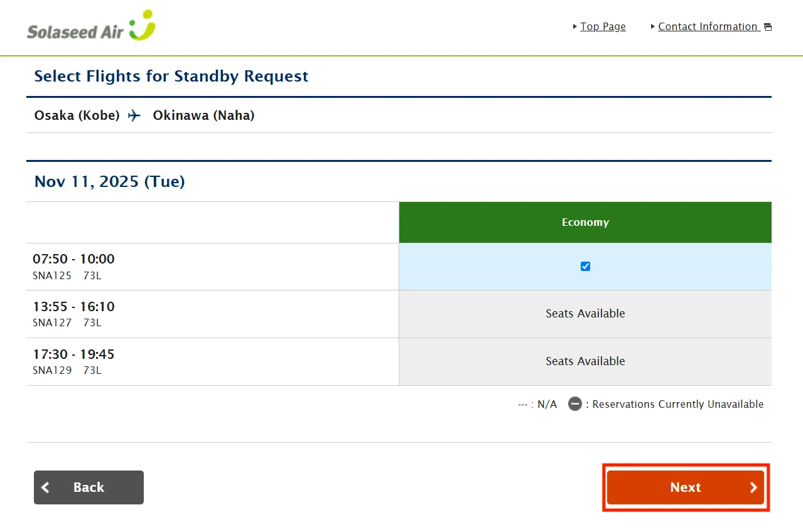Click the small arrow before Contact Information
The height and width of the screenshot is (532, 803).
652,27
